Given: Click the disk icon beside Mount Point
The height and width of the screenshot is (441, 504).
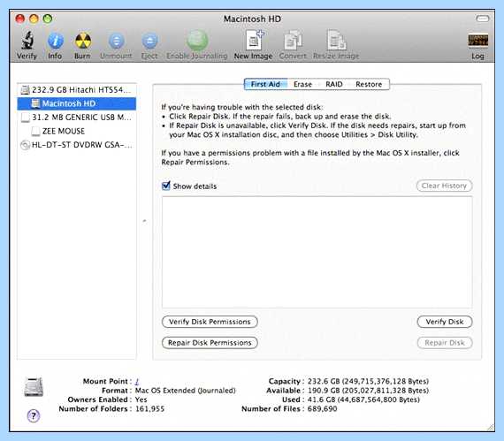Looking at the screenshot, I should click(34, 387).
